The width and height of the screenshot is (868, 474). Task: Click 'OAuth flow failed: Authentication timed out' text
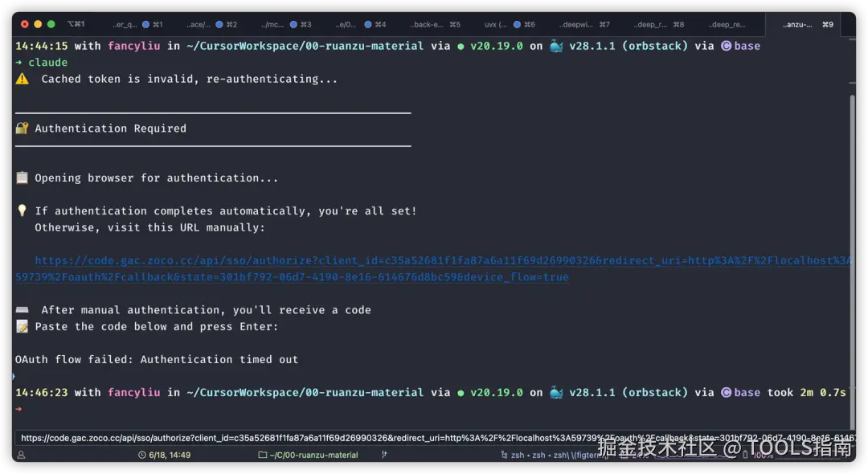[157, 359]
